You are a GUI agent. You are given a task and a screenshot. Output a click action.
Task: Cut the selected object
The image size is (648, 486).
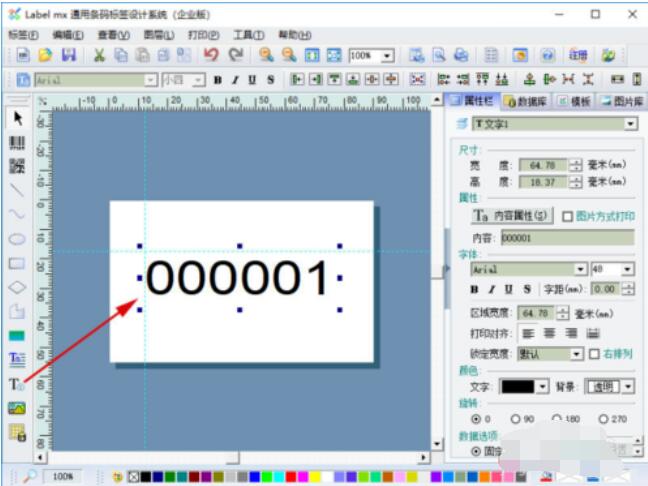tap(99, 55)
